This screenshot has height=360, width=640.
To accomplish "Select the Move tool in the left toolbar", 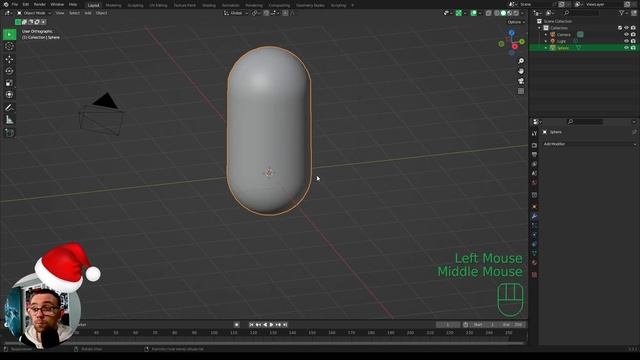I will pos(9,59).
